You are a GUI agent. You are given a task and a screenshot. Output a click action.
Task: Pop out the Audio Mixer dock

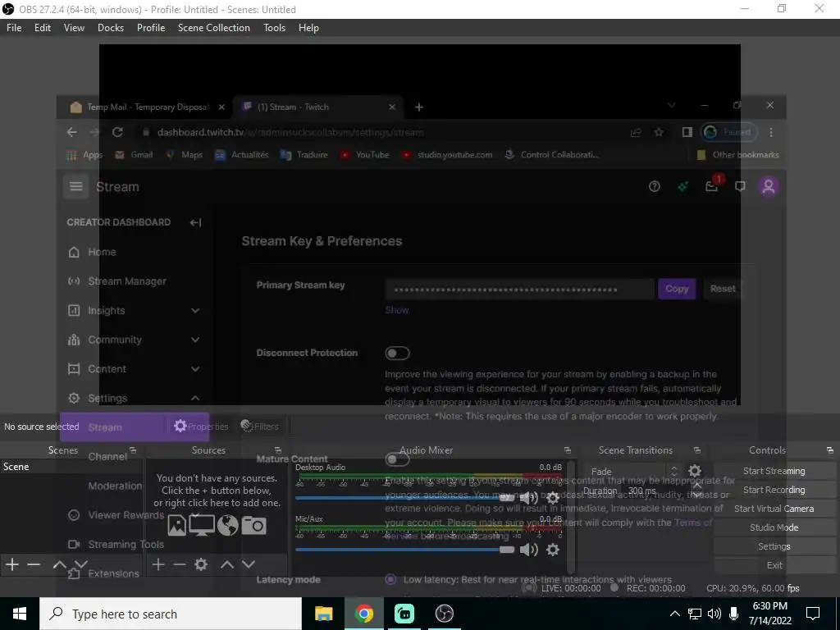point(568,450)
